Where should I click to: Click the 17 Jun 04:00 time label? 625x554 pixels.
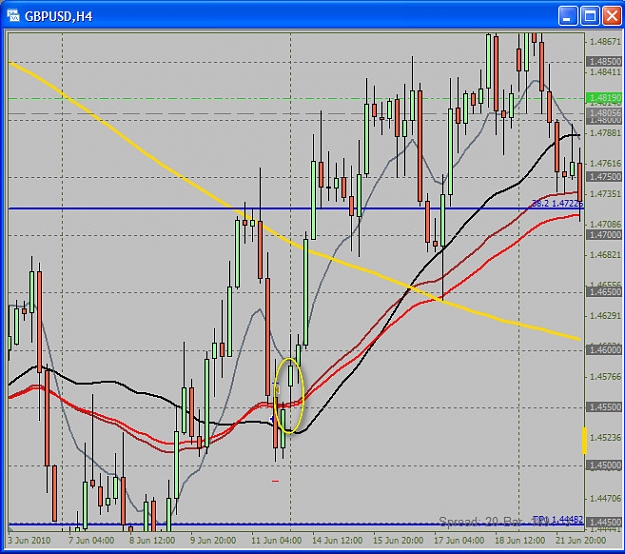pos(459,540)
